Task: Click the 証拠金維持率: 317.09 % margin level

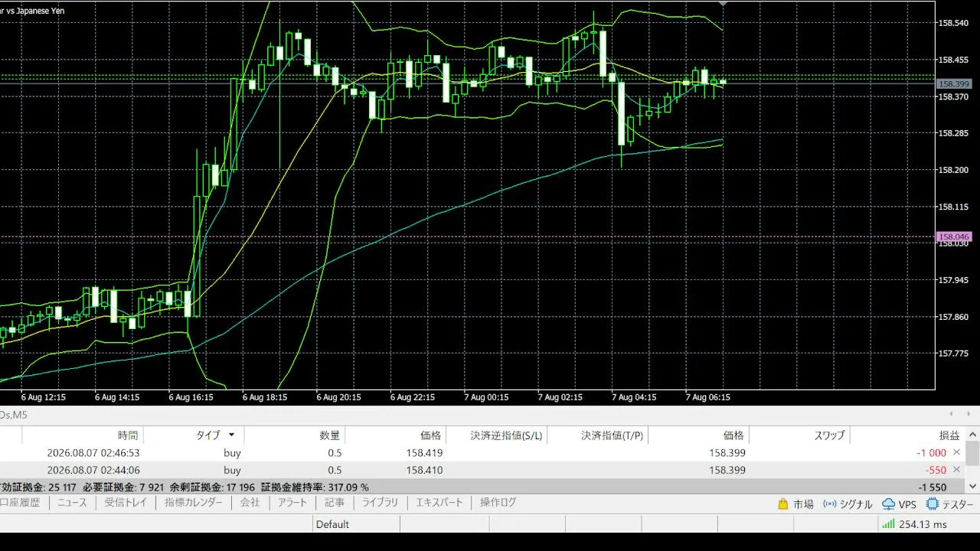Action: coord(315,487)
